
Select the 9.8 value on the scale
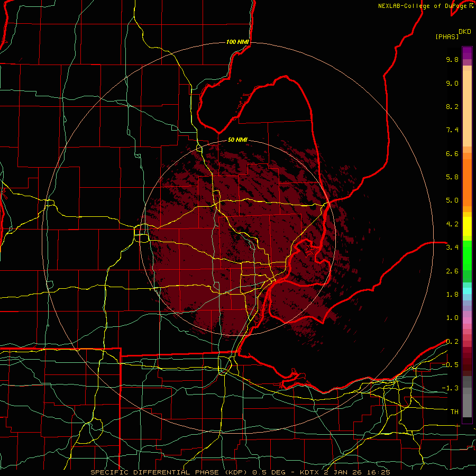(x=452, y=59)
